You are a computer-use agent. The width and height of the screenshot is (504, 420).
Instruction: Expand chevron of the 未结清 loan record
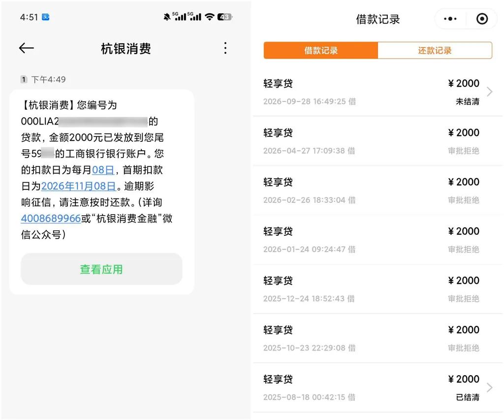tap(490, 92)
